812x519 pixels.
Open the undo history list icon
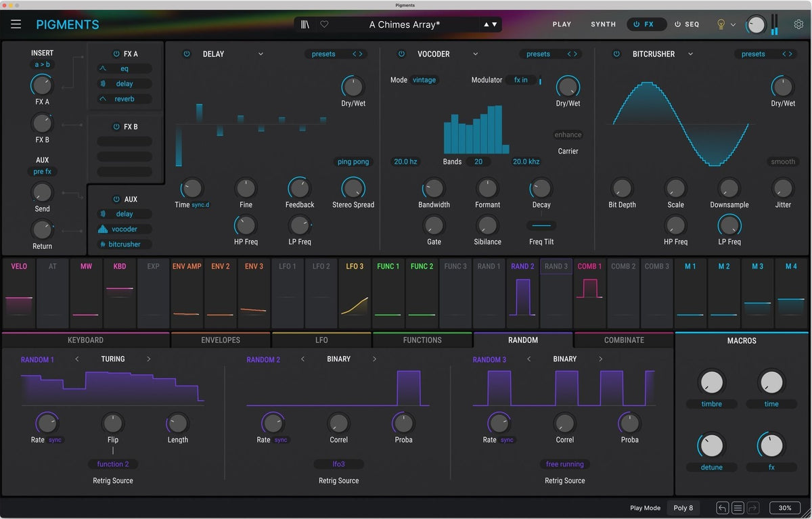(x=738, y=508)
